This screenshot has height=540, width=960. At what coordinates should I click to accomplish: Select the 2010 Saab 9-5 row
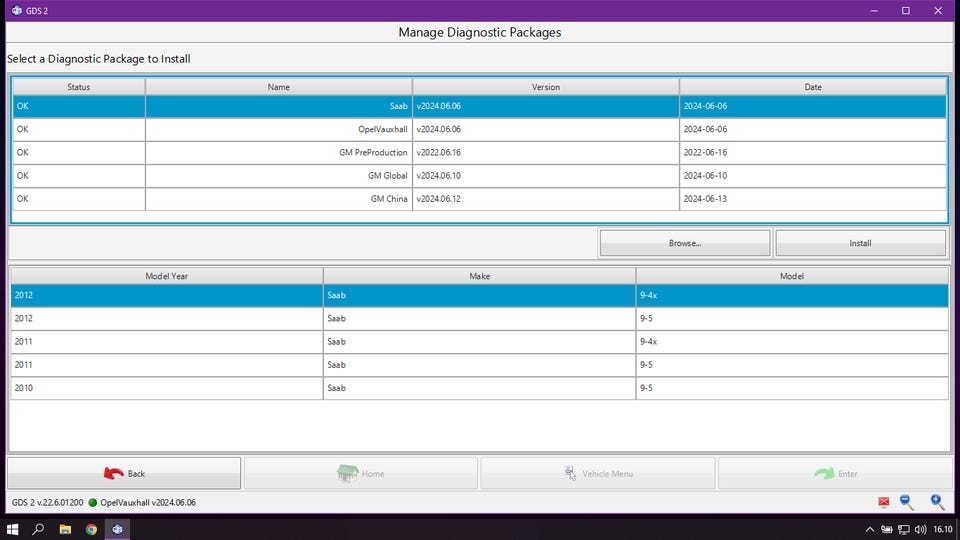[x=479, y=388]
